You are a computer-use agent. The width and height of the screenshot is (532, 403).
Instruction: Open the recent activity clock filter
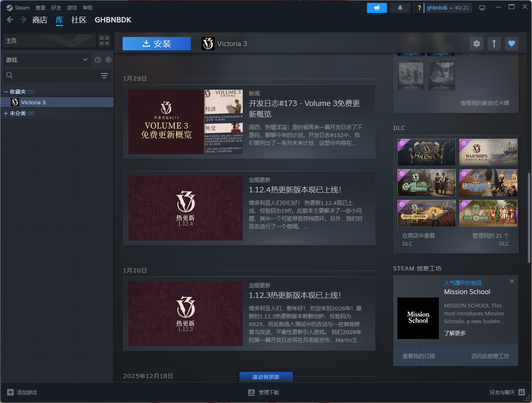pyautogui.click(x=98, y=60)
